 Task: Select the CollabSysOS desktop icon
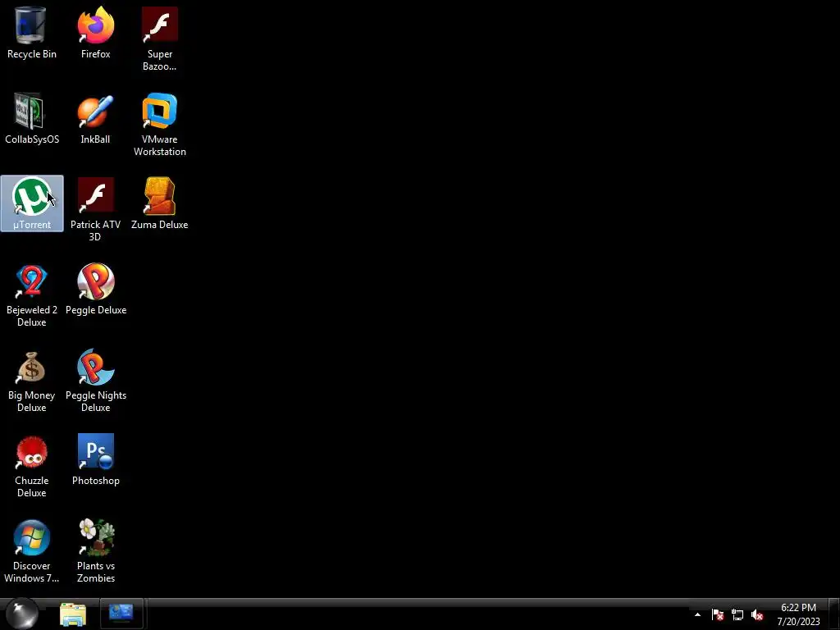pyautogui.click(x=32, y=118)
